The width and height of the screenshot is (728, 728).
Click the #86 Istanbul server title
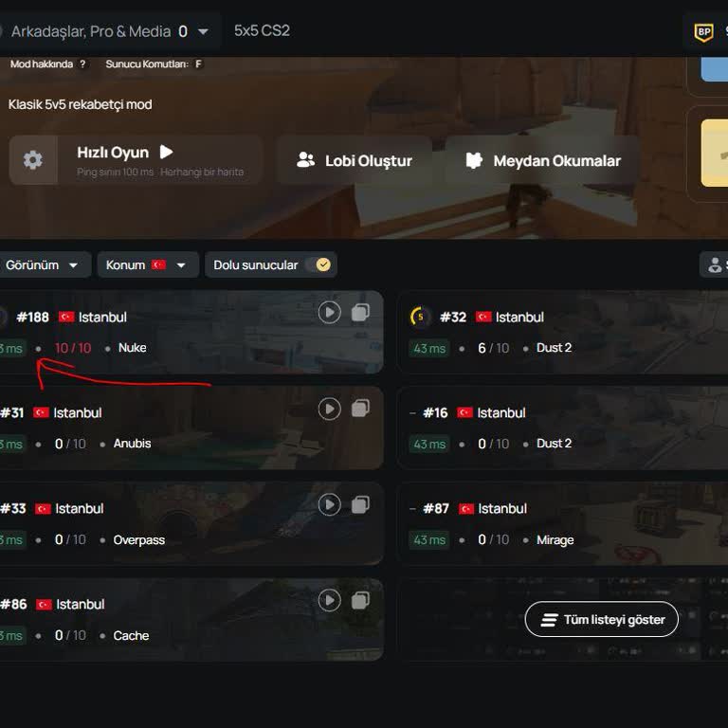52,604
